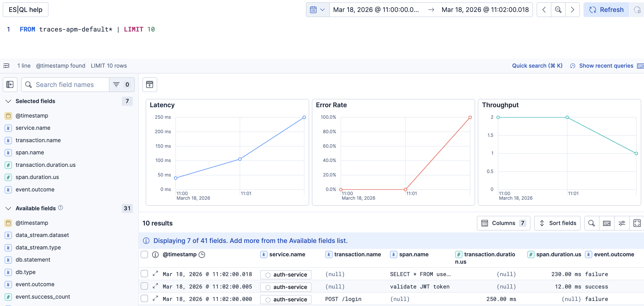Open the field filter options icon
Screen dimensions: 644x306
point(117,85)
